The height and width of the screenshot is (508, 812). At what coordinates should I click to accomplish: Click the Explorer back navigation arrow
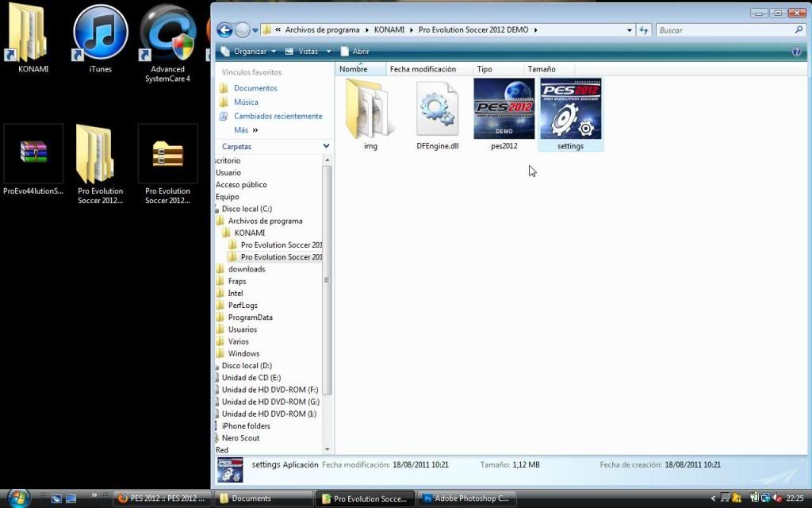(x=224, y=30)
